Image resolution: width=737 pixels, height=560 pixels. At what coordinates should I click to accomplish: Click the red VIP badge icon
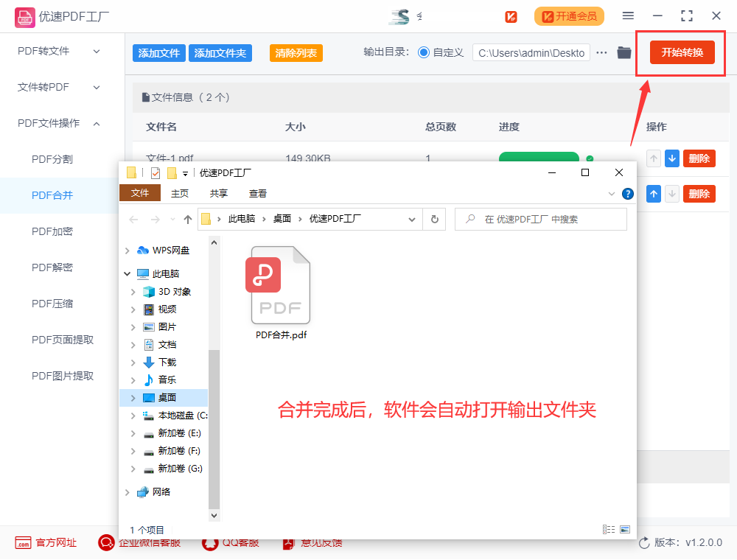click(x=511, y=17)
